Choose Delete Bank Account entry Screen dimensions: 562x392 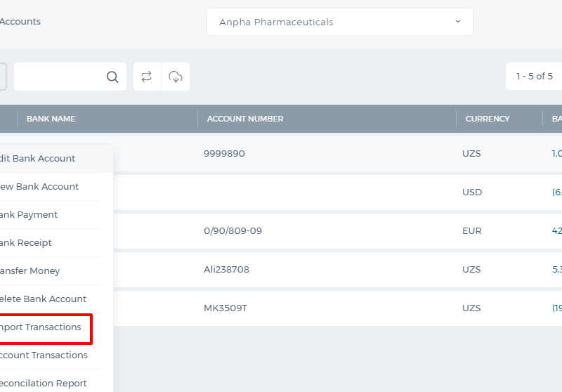pyautogui.click(x=43, y=299)
